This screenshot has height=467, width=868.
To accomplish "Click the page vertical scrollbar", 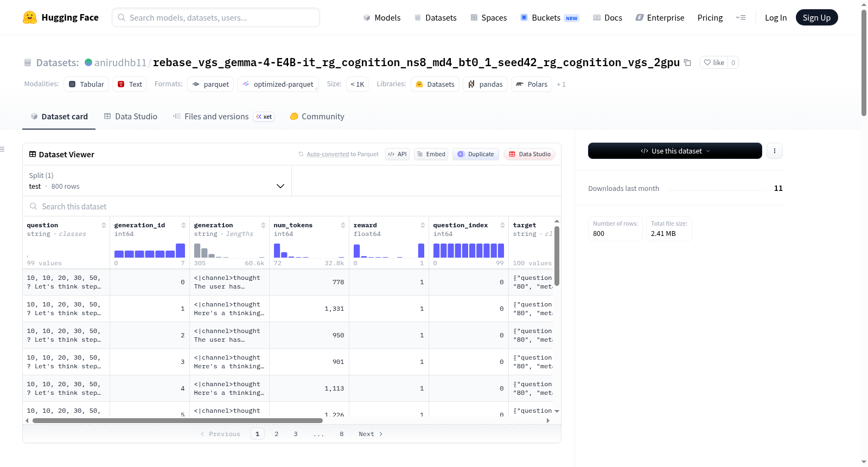I will pyautogui.click(x=864, y=62).
